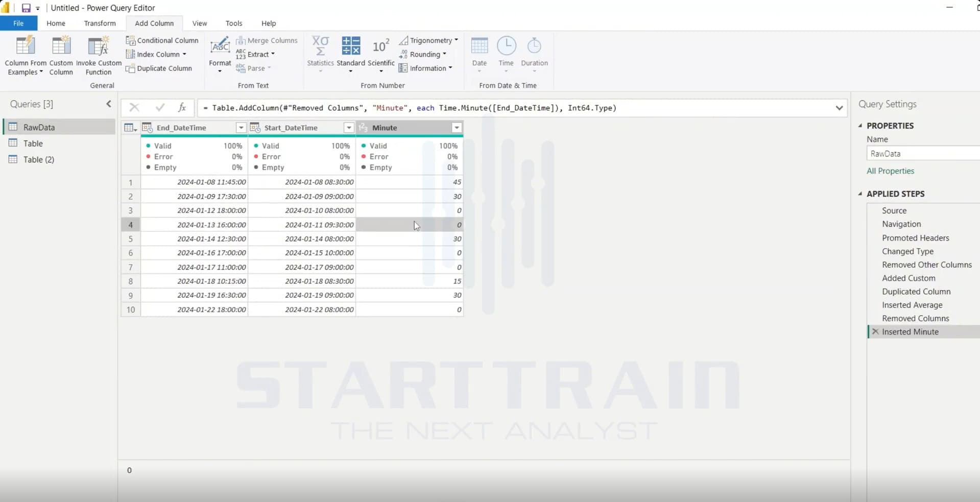Switch to the Home tab

tap(56, 23)
